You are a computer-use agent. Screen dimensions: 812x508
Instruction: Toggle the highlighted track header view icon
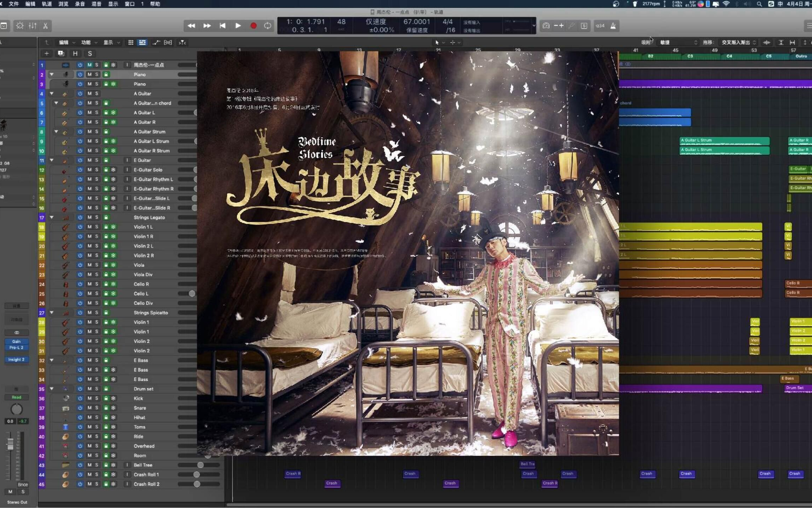pyautogui.click(x=142, y=42)
